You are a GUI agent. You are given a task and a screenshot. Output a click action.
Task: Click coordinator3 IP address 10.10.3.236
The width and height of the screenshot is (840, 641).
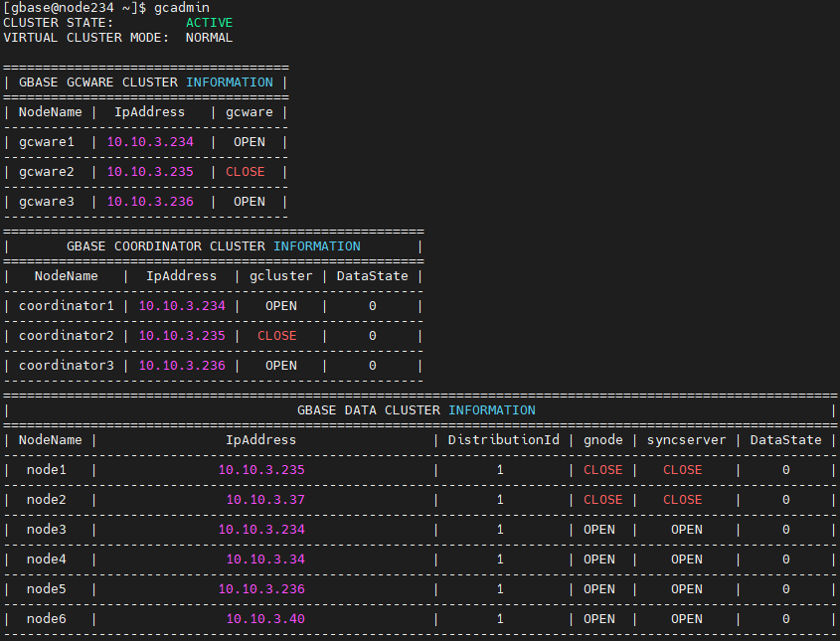(x=182, y=366)
